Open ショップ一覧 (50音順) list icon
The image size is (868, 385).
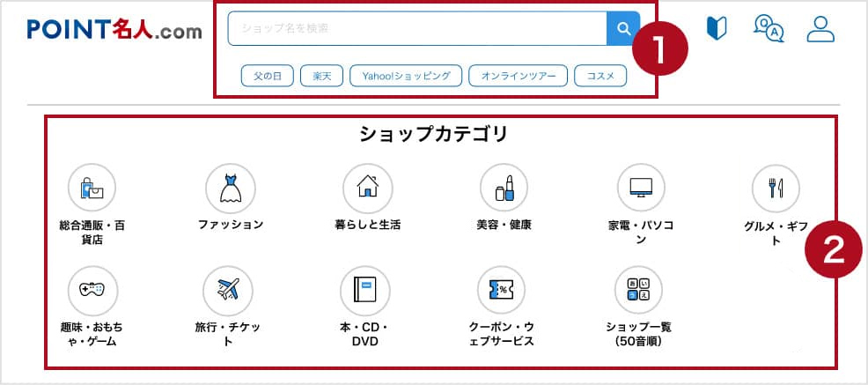(x=639, y=290)
